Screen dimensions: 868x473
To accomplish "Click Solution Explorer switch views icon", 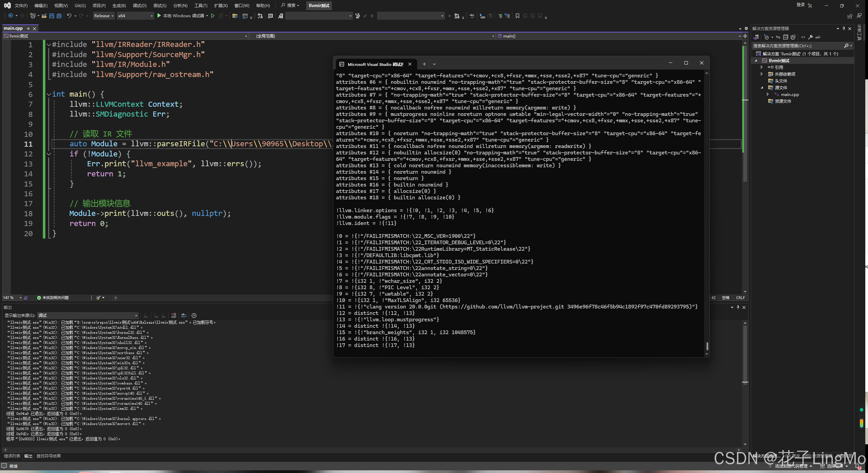I will coord(756,37).
